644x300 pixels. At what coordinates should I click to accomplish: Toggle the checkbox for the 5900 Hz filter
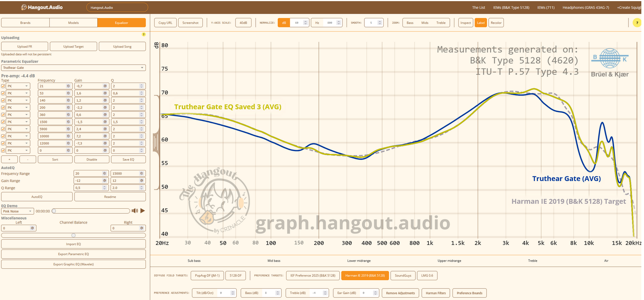[3, 129]
